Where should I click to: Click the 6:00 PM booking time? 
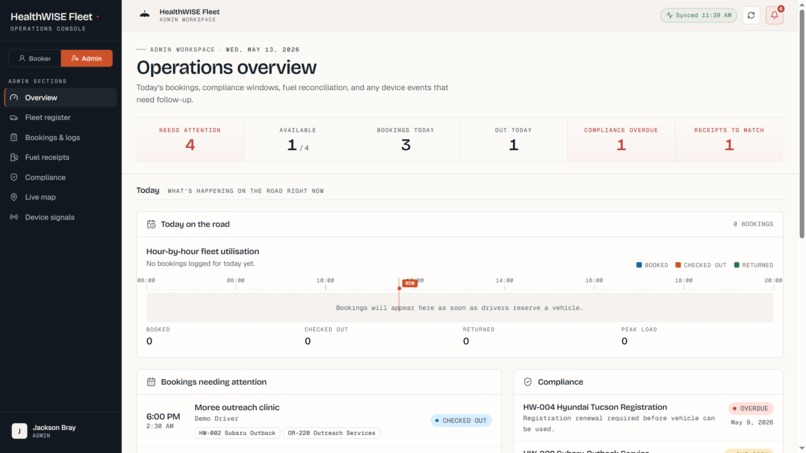coord(163,416)
